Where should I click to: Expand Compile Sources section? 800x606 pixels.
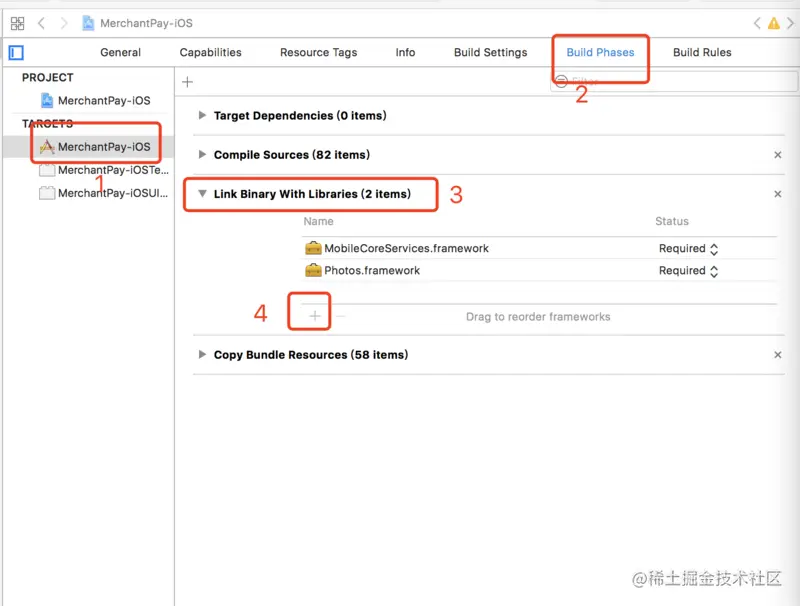[202, 154]
